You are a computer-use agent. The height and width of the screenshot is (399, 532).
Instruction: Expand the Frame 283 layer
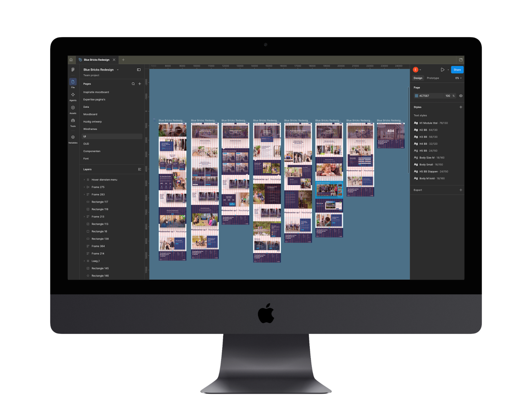(84, 194)
